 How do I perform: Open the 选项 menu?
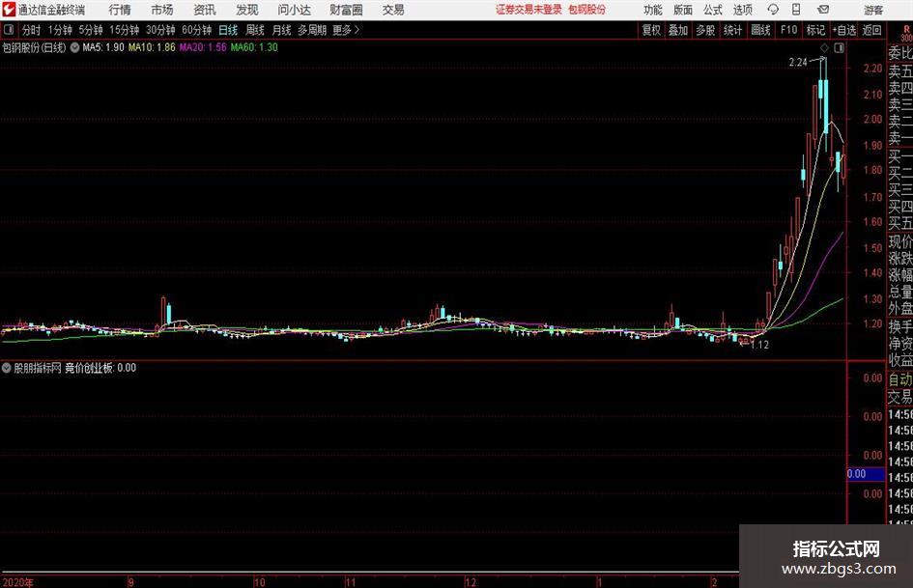742,10
